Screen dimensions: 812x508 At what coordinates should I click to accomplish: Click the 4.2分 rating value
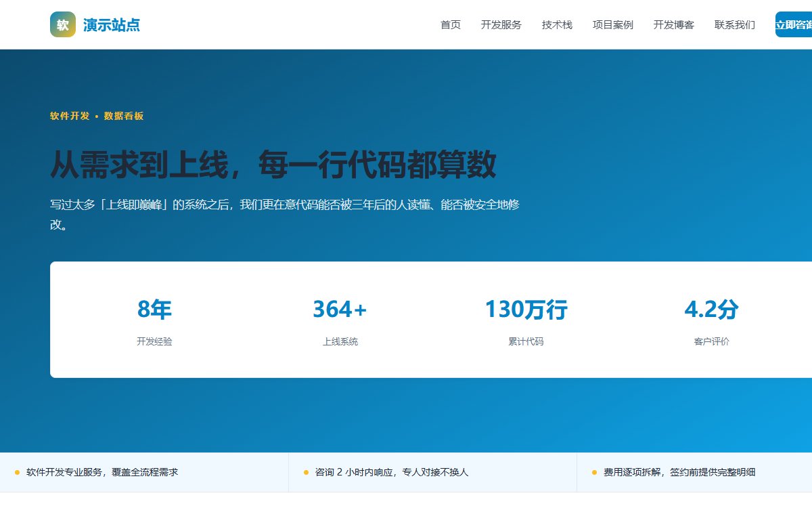(x=711, y=310)
